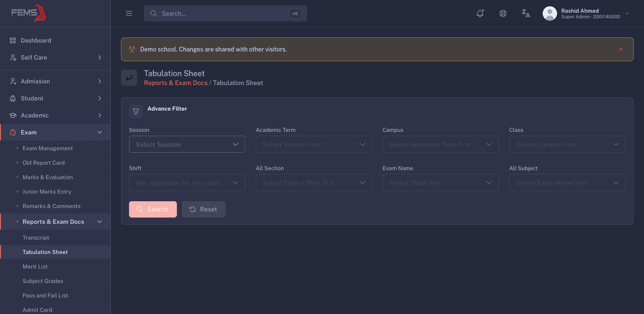
Task: Open the Select Session dropdown
Action: pyautogui.click(x=187, y=144)
